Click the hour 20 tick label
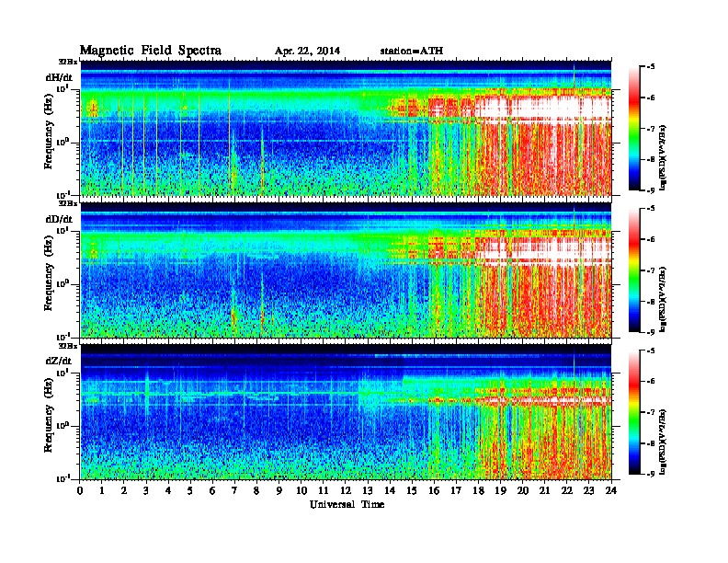 coord(523,490)
